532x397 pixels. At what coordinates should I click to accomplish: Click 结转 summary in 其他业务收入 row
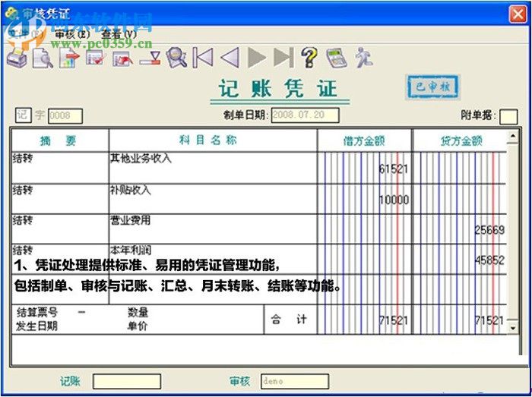pos(22,158)
